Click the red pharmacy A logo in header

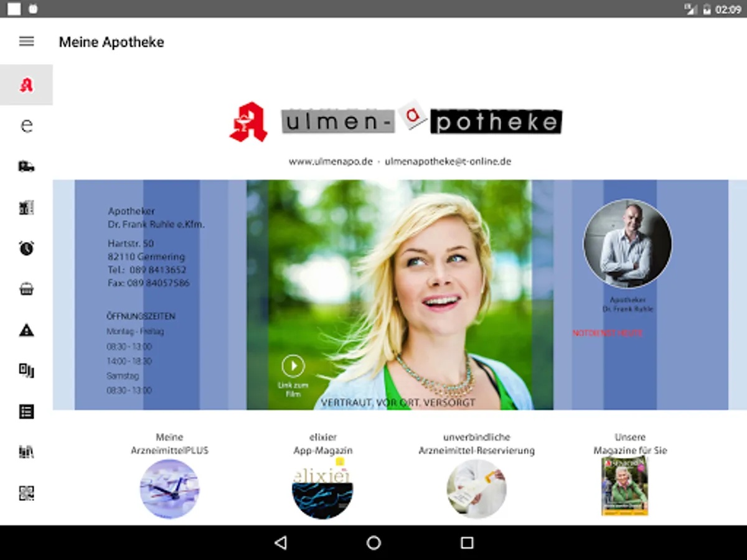coord(248,121)
